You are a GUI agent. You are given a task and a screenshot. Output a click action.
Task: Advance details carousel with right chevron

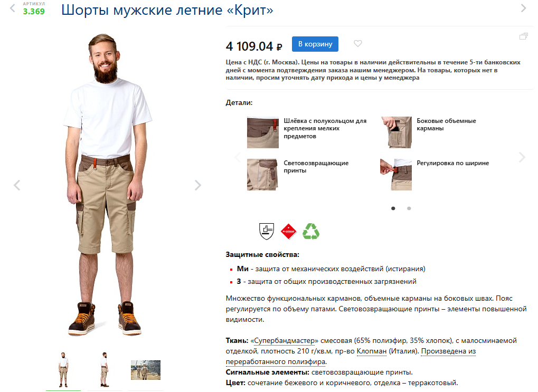click(x=522, y=157)
